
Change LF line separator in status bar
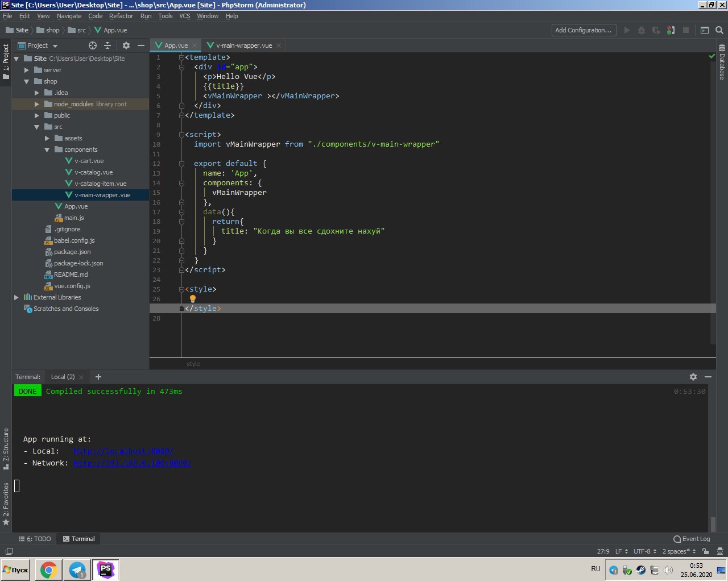click(621, 551)
